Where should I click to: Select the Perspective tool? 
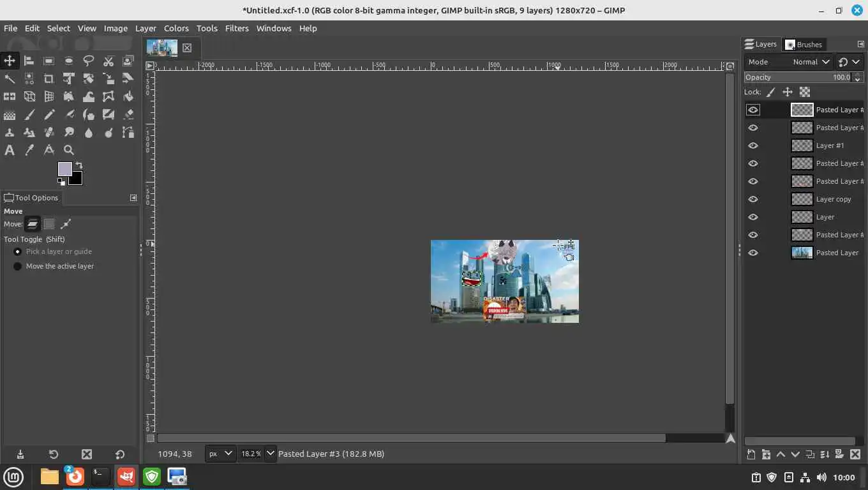[49, 96]
